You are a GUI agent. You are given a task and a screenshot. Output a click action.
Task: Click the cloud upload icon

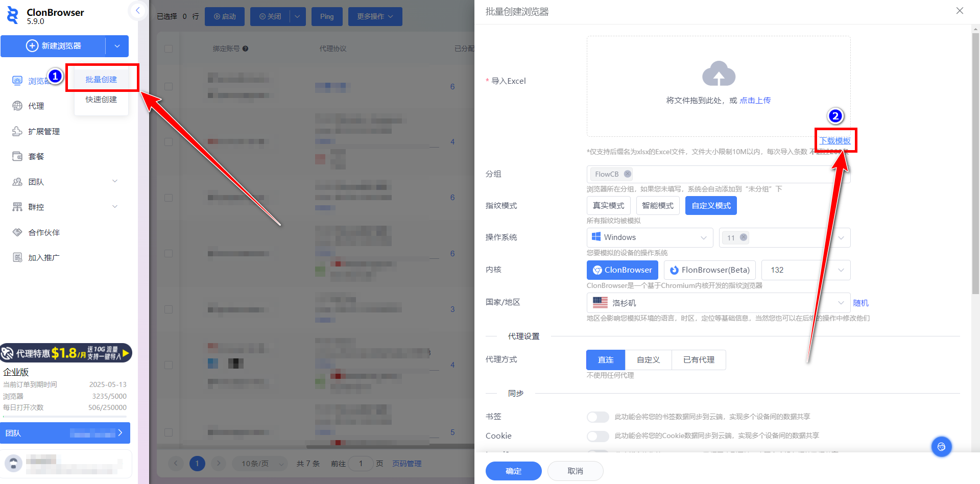(719, 74)
